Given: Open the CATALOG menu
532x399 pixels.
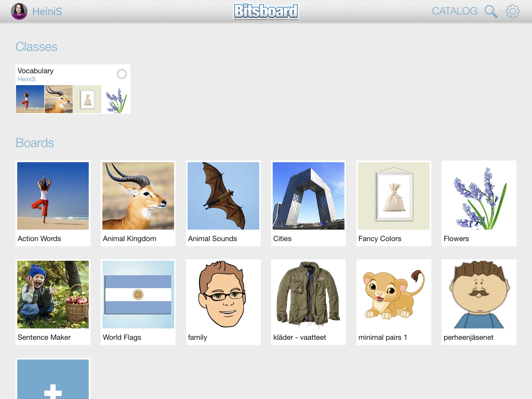Looking at the screenshot, I should click(454, 11).
